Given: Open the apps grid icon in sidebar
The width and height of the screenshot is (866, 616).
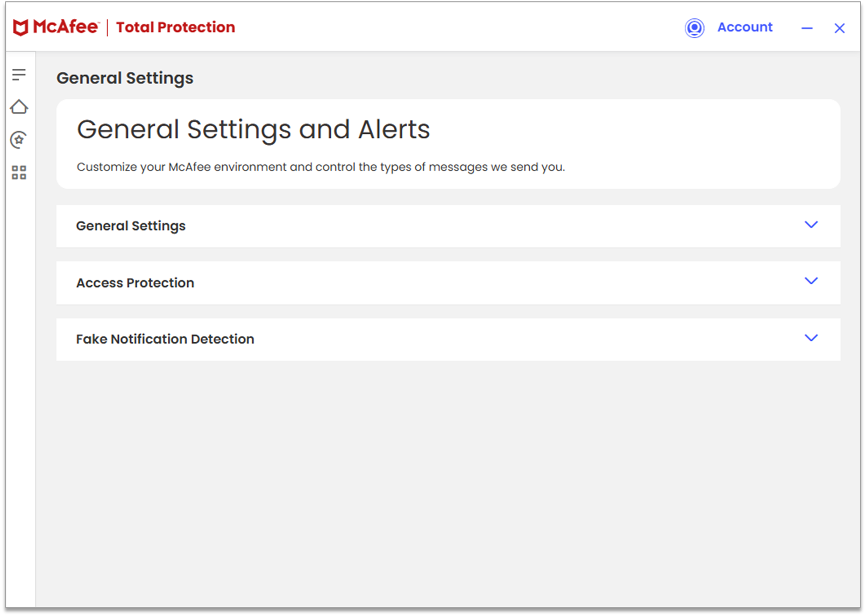Looking at the screenshot, I should [x=19, y=173].
